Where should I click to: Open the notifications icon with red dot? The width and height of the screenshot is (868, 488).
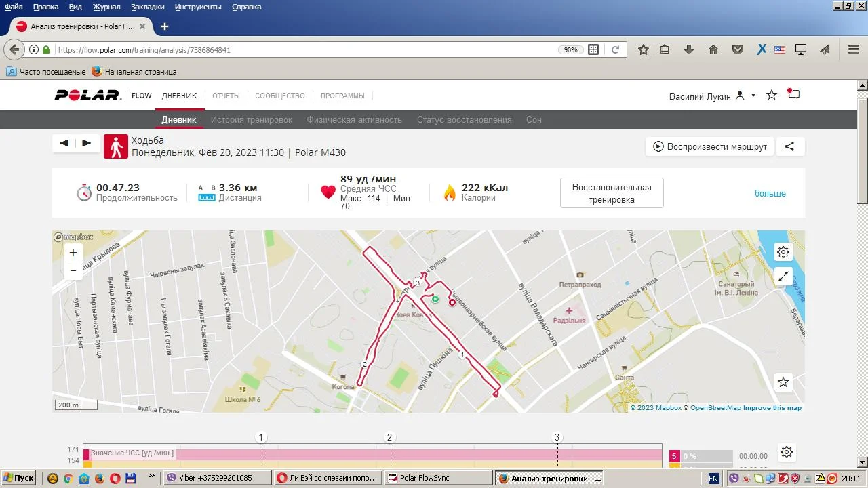tap(793, 94)
